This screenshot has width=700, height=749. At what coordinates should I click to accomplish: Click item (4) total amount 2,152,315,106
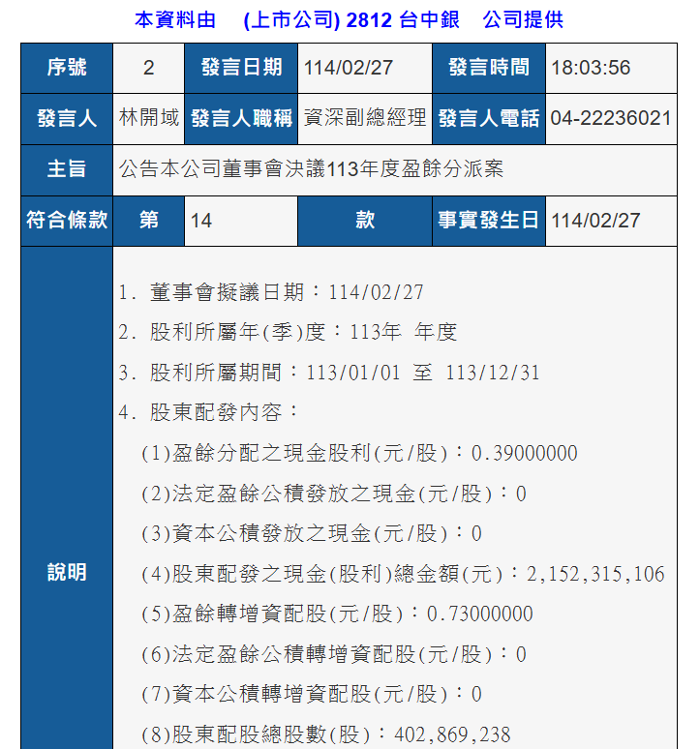(403, 574)
